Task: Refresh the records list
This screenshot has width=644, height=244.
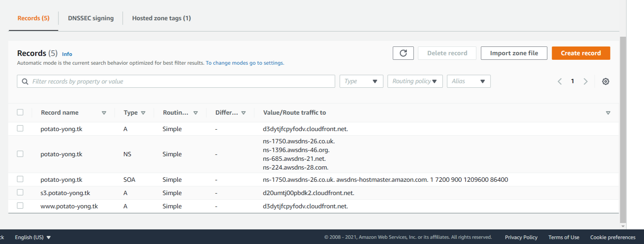Action: coord(403,53)
